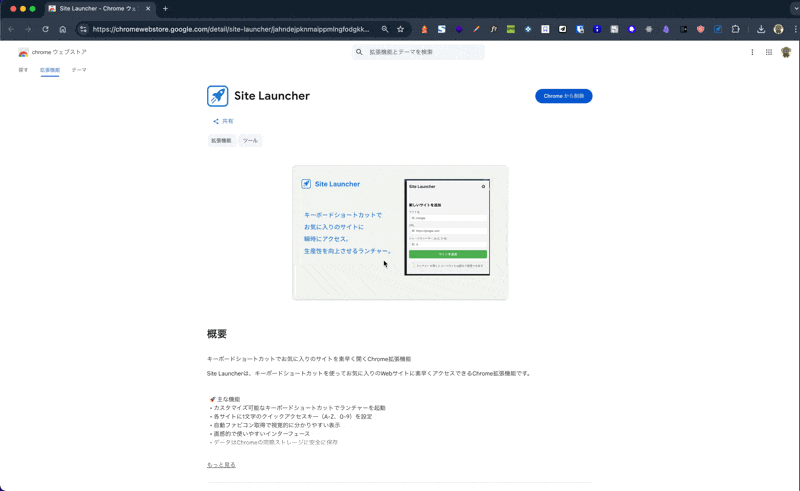Open the gray document extension icon
The width and height of the screenshot is (800, 491).
pos(614,29)
